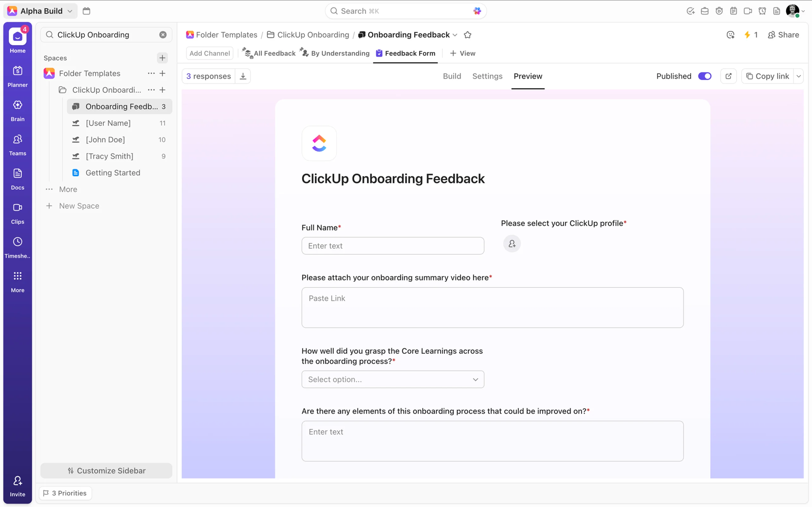This screenshot has height=507, width=812.
Task: Click the AI sparkle icon in search
Action: (x=477, y=11)
